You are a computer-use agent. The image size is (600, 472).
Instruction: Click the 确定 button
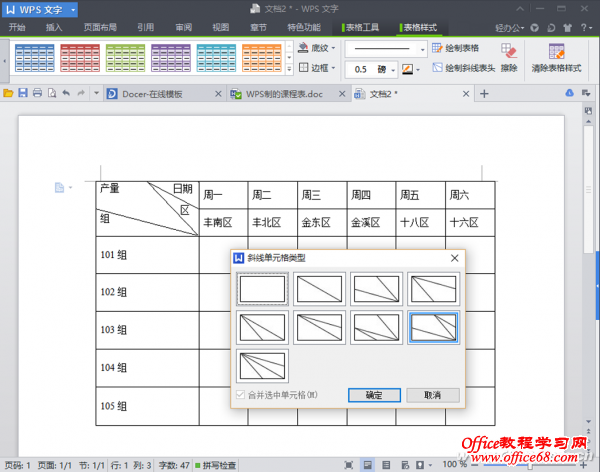click(x=374, y=395)
